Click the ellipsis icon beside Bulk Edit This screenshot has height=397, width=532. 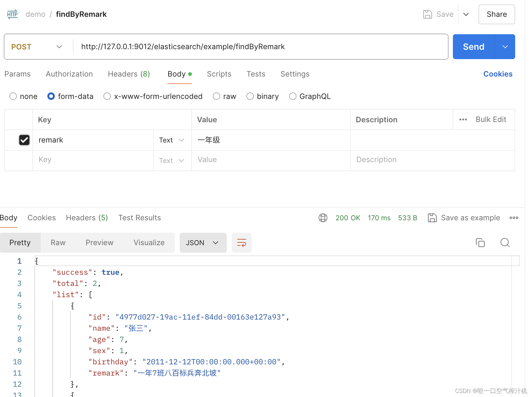(463, 119)
